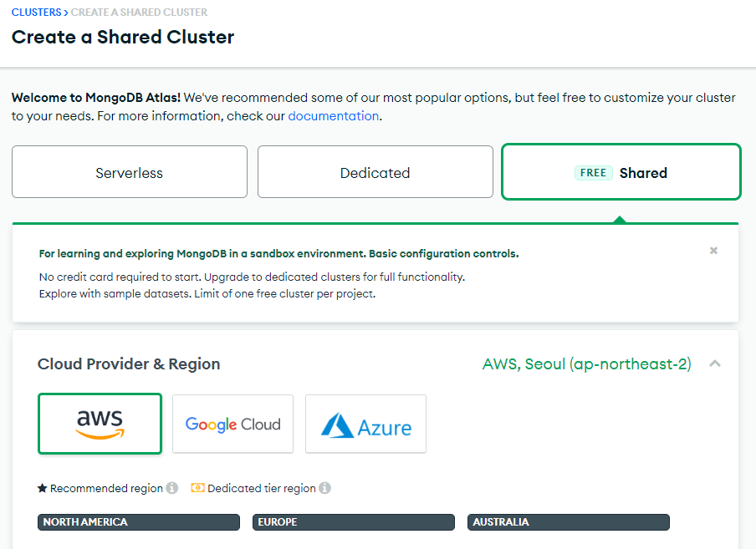Click the Recommended region star icon
This screenshot has height=549, width=756.
point(43,488)
